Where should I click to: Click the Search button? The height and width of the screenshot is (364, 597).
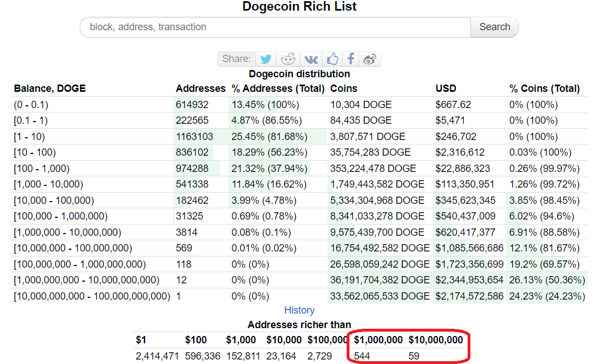495,27
